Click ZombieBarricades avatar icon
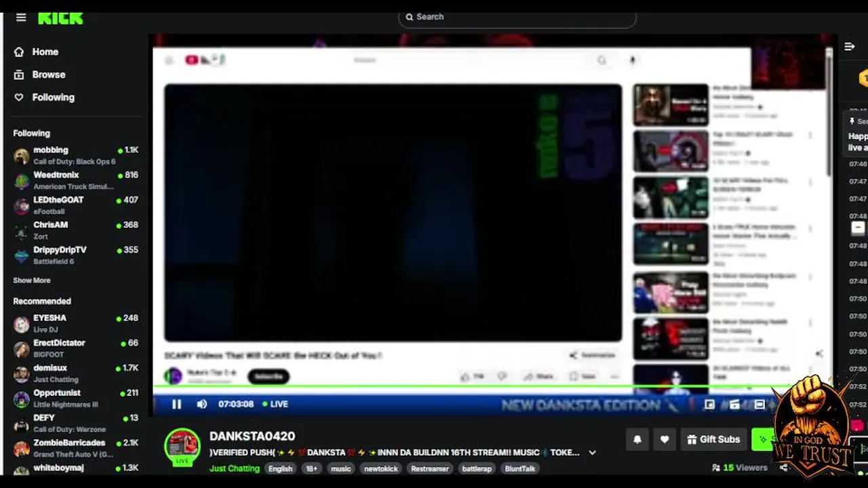Image resolution: width=868 pixels, height=488 pixels. click(22, 449)
